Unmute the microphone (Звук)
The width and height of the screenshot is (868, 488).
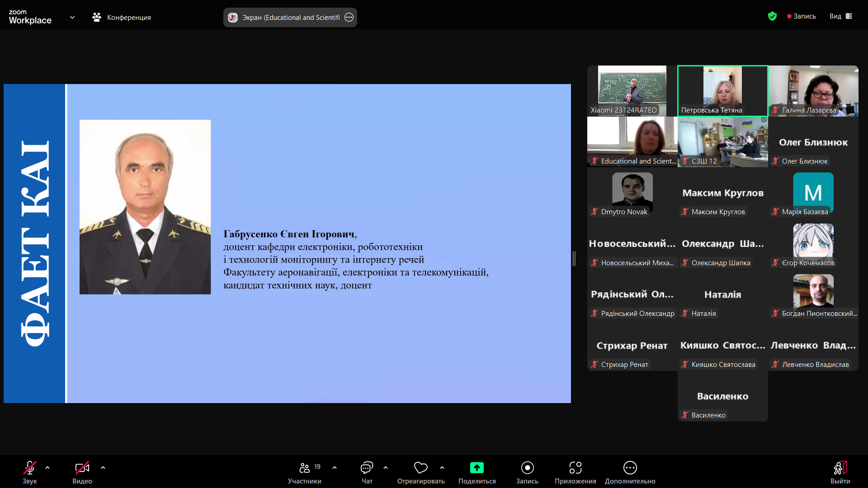(30, 468)
